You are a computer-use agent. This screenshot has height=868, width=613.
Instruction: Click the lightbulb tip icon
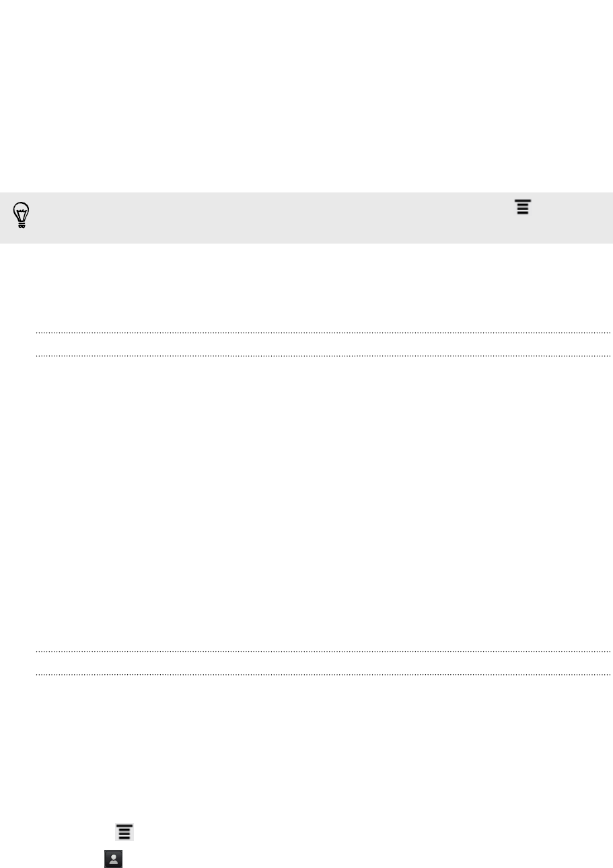click(22, 217)
